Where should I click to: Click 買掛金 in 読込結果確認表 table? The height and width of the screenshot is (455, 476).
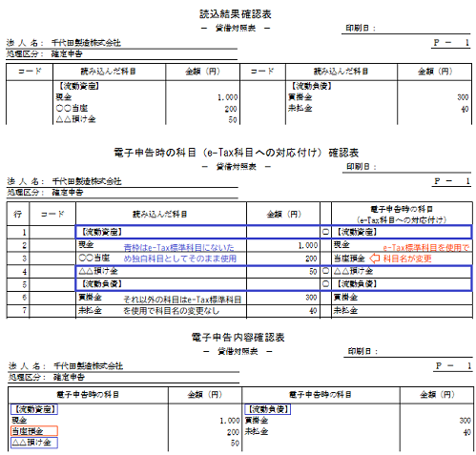click(x=300, y=97)
